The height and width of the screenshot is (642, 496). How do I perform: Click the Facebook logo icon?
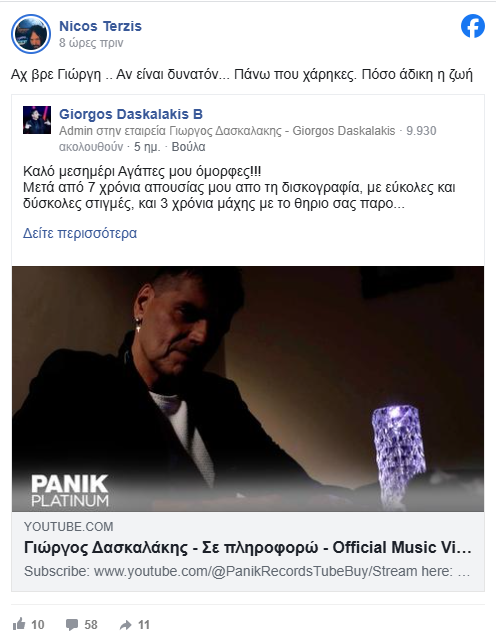pyautogui.click(x=473, y=26)
